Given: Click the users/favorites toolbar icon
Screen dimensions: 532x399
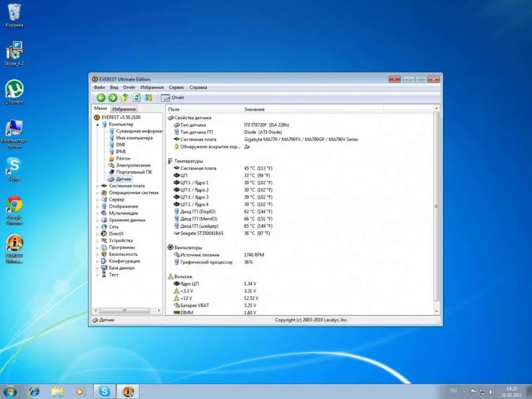Looking at the screenshot, I should tap(148, 98).
